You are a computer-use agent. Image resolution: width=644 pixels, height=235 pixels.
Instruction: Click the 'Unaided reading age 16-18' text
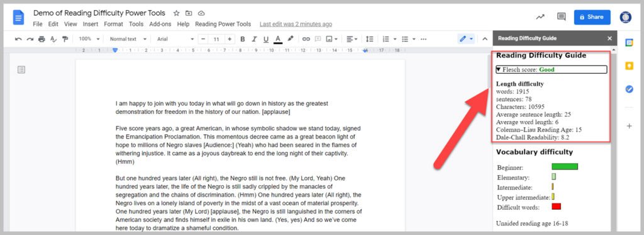[531, 224]
